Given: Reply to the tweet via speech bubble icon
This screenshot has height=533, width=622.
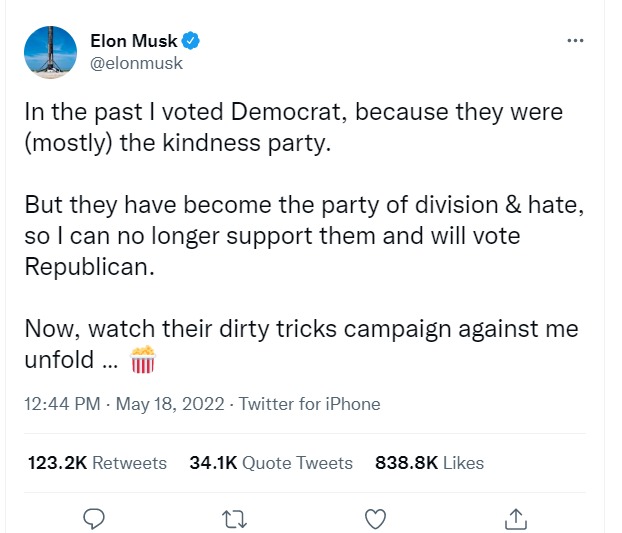Looking at the screenshot, I should [95, 517].
